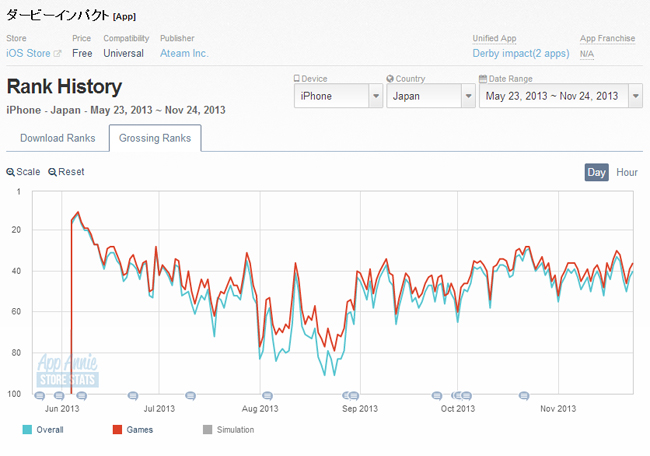
Task: Click the Nov 2013 axis label
Action: (x=558, y=409)
